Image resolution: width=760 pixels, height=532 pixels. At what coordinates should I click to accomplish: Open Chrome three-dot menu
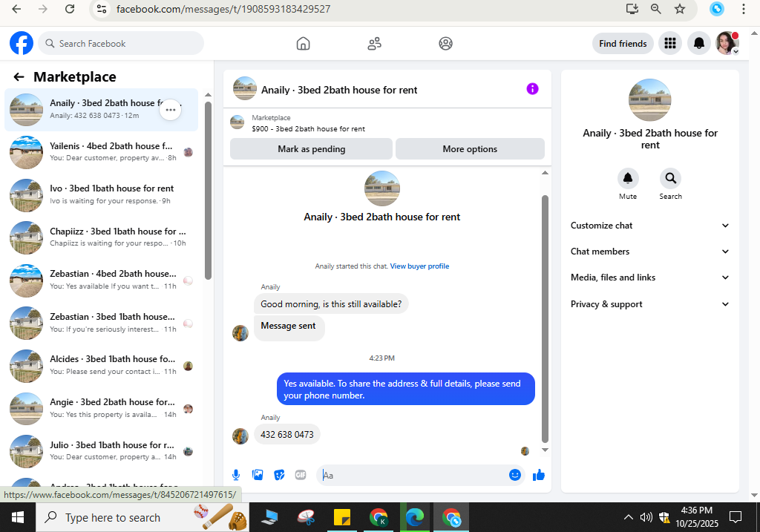[744, 9]
